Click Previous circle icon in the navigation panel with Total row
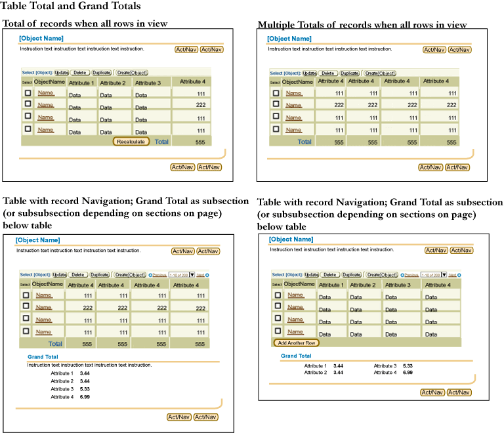The width and height of the screenshot is (504, 437). coord(150,275)
